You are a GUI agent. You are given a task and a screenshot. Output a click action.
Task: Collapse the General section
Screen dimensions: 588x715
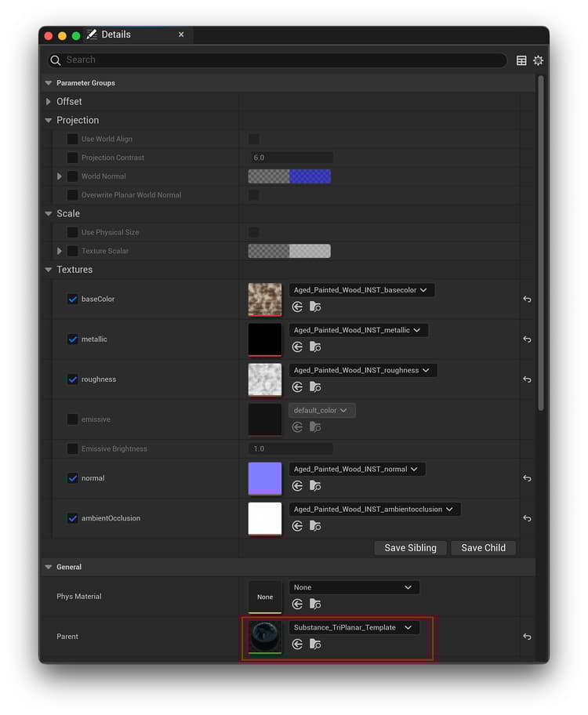click(49, 568)
